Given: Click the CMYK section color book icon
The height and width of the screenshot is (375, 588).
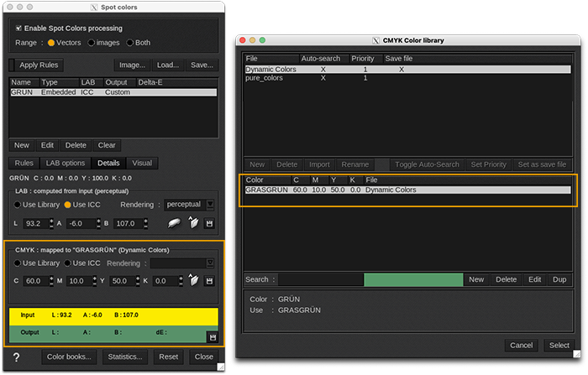Looking at the screenshot, I should (192, 281).
